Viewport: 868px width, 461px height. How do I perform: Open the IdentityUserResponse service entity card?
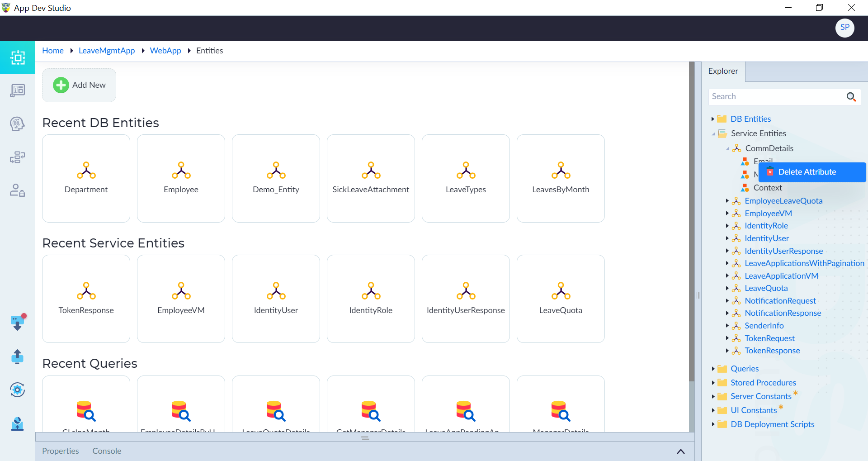click(x=466, y=299)
